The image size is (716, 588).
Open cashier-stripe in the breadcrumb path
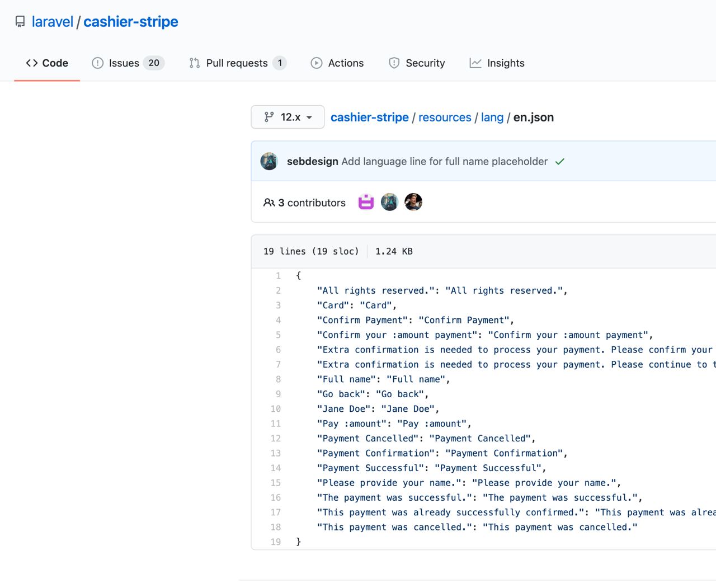click(370, 117)
